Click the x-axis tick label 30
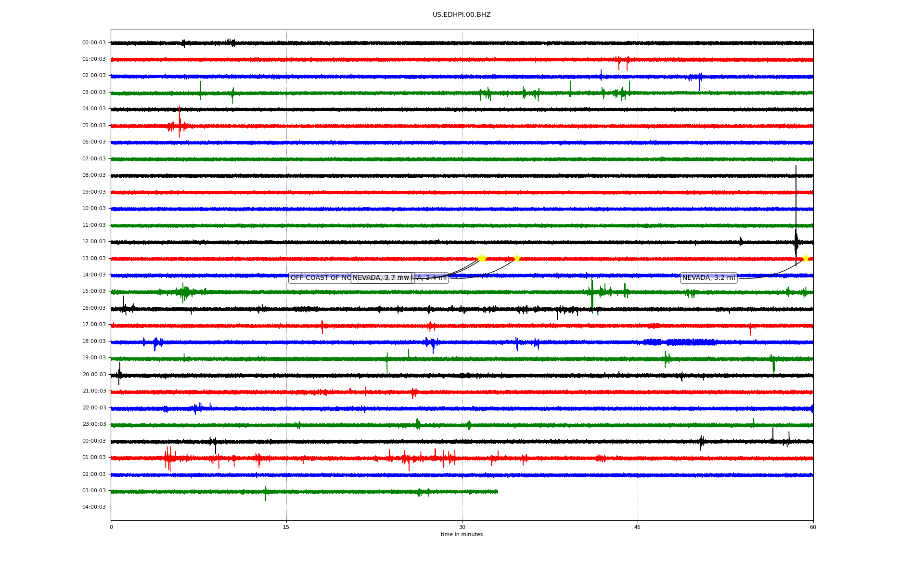This screenshot has width=924, height=578. [x=462, y=527]
